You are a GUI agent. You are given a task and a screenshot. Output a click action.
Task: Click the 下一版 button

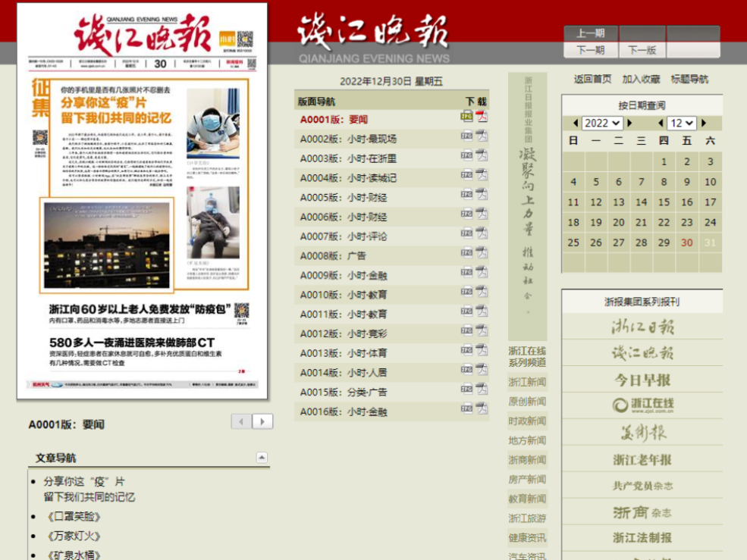642,50
